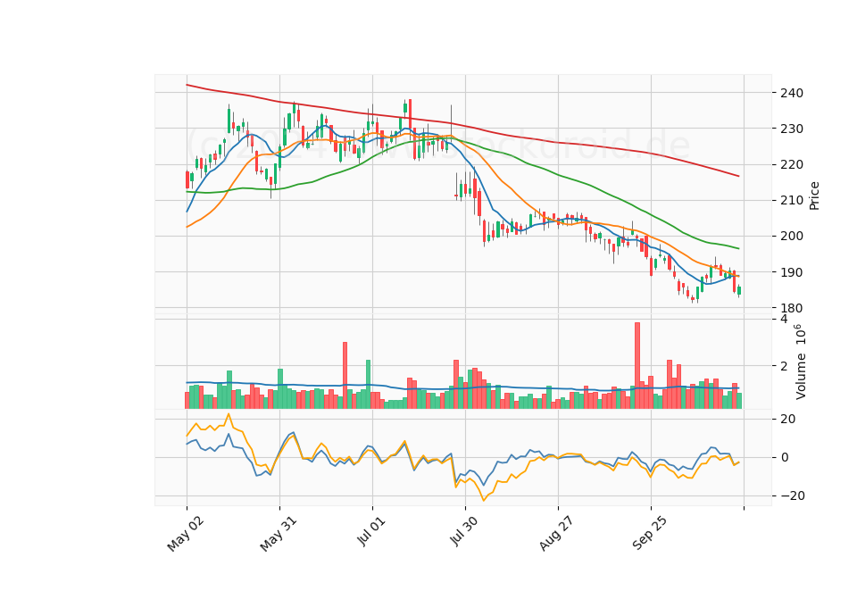Click the 20 tick on oscillator axis
The height and width of the screenshot is (616, 857).
coord(788,420)
